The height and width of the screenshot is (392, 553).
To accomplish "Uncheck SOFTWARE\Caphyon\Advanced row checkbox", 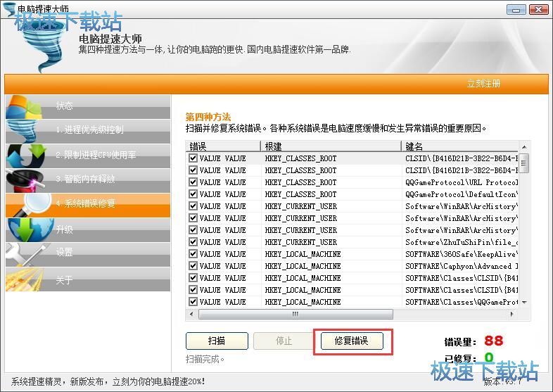I will (x=193, y=266).
